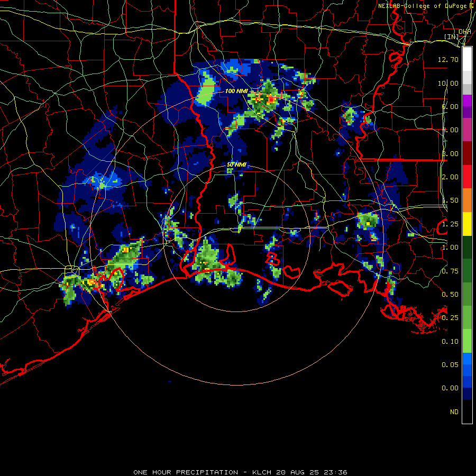476x476 pixels.
Task: Click the 0.75 legend value
Action: pyautogui.click(x=450, y=271)
